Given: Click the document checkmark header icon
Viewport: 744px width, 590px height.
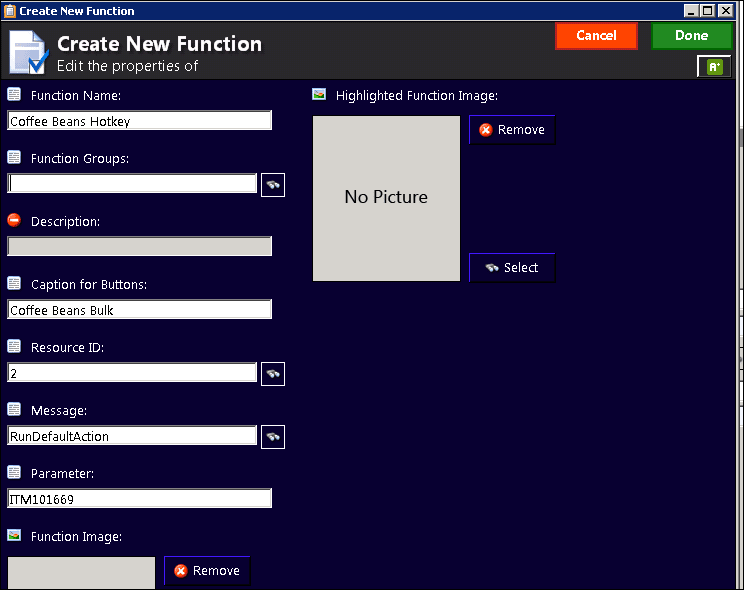Looking at the screenshot, I should [28, 52].
